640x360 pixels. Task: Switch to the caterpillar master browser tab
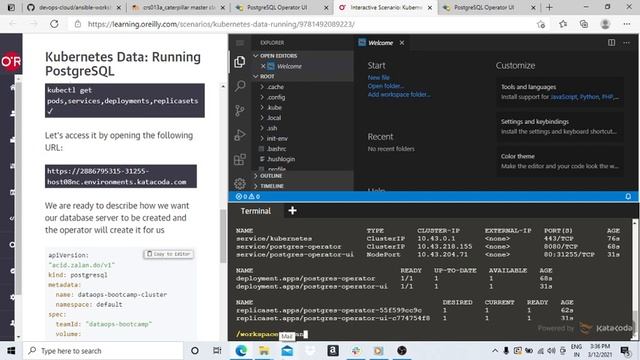(179, 7)
